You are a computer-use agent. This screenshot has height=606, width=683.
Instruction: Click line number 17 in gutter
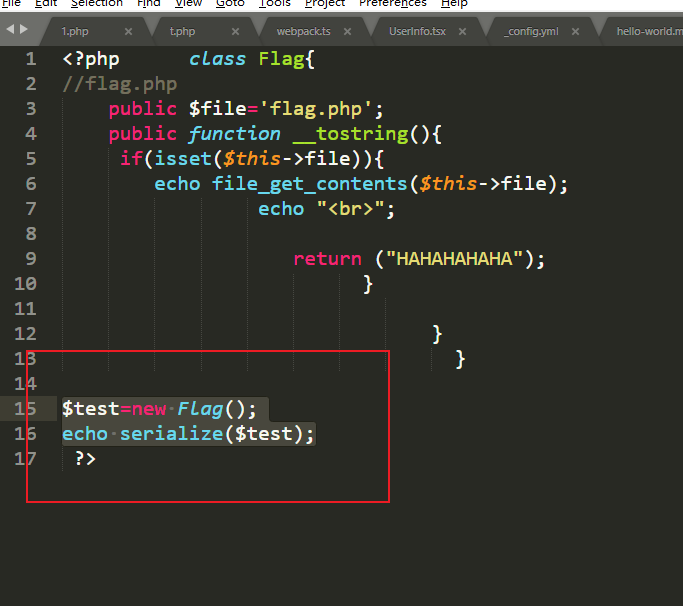click(x=25, y=458)
